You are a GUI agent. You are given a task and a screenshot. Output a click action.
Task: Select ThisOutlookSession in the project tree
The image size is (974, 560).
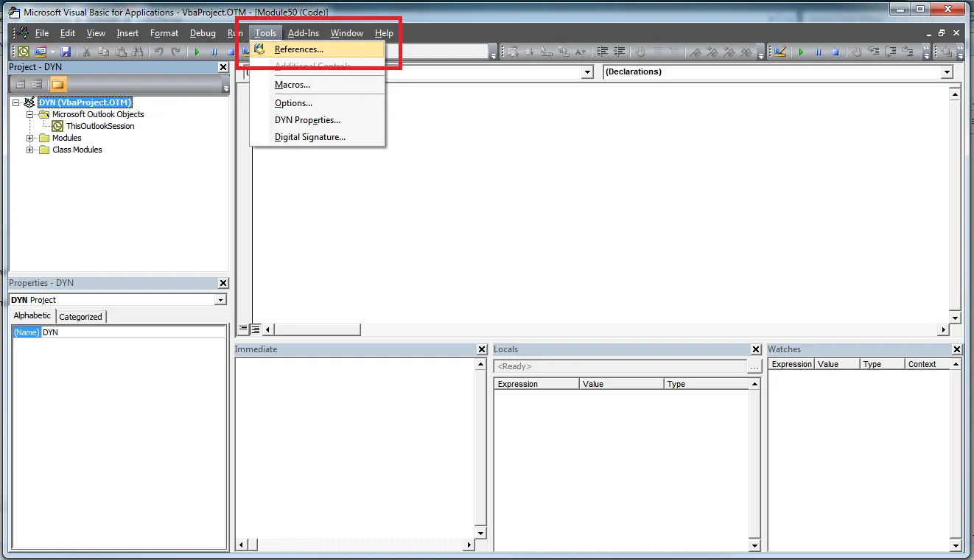click(100, 126)
